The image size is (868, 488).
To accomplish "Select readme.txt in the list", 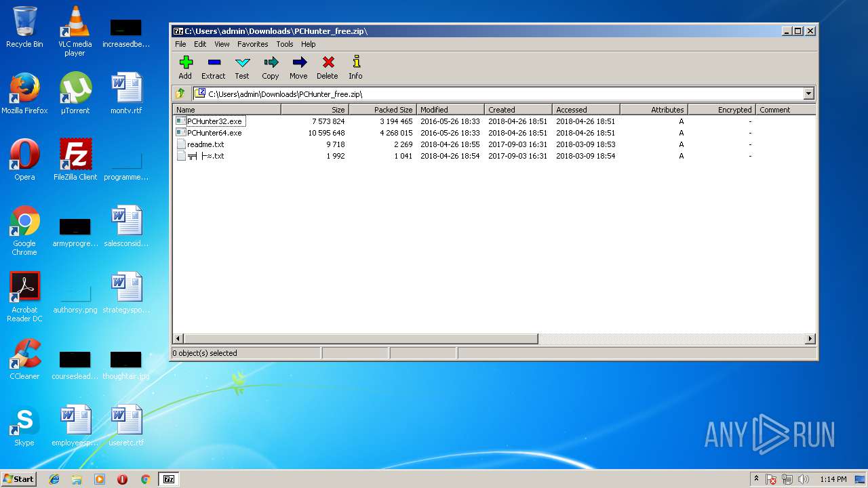I will [205, 144].
